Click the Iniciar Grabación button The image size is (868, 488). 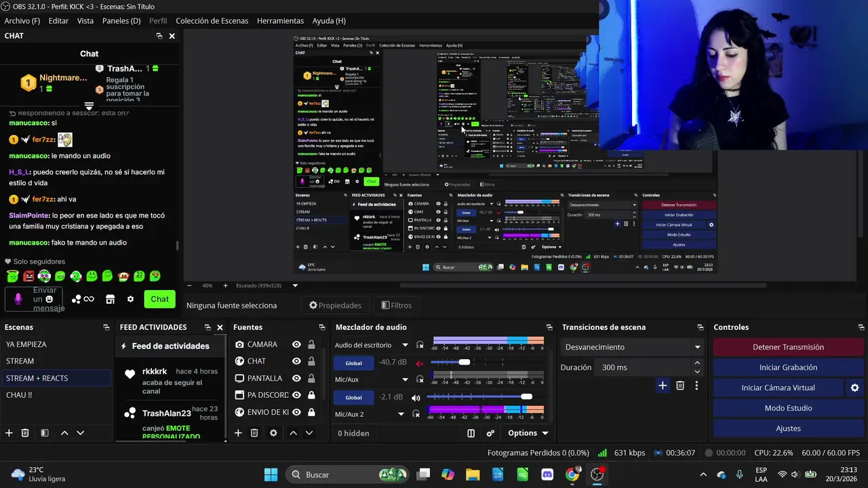tap(788, 367)
